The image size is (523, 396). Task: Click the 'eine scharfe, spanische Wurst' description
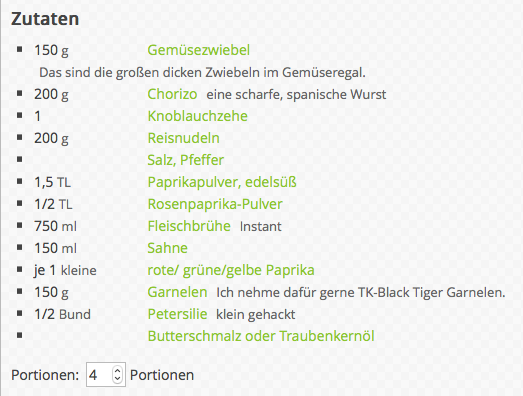pyautogui.click(x=296, y=95)
